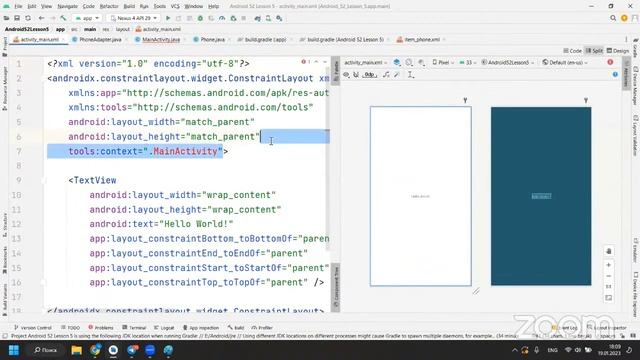
Task: Open the Terminal tool window
Action: (x=134, y=328)
